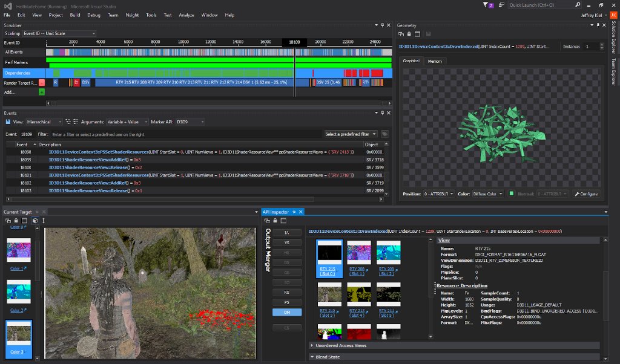Click the user account badge icon

614,15
